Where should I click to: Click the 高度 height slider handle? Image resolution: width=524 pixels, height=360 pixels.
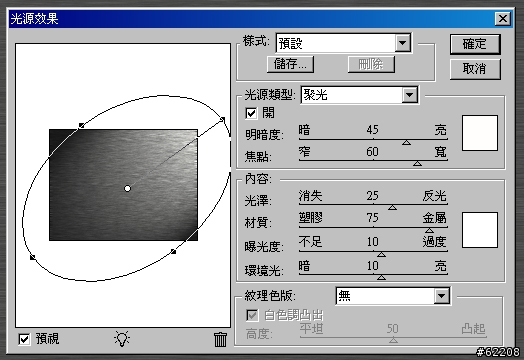(x=393, y=340)
